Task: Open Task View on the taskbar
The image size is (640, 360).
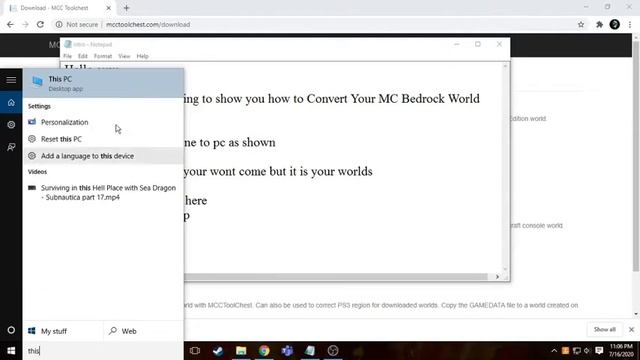Action: coord(195,351)
